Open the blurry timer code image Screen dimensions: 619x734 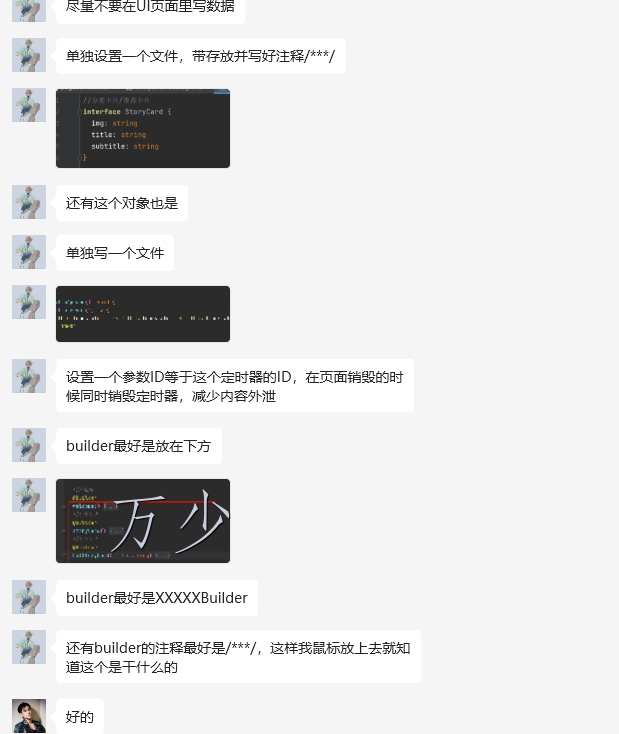tap(143, 314)
